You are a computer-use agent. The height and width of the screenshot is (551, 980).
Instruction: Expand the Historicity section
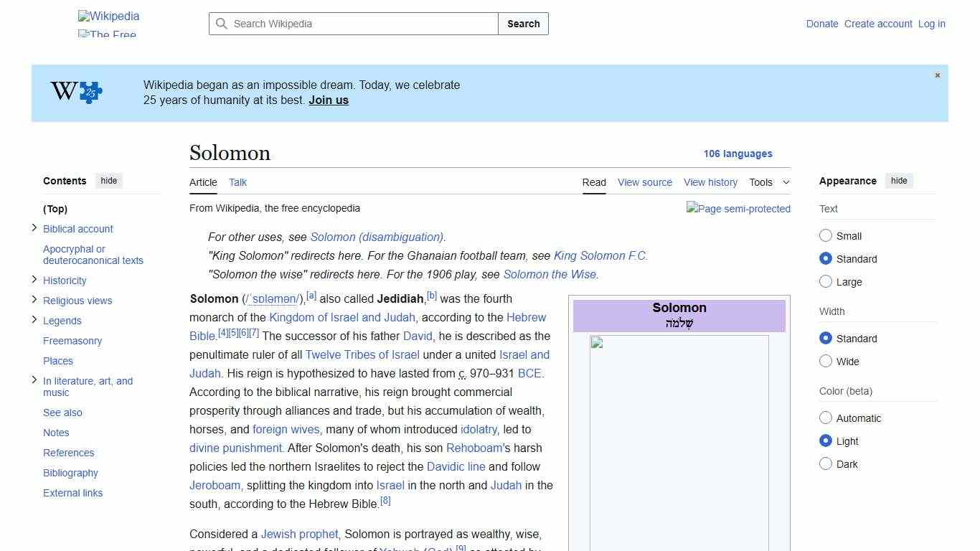tap(34, 281)
